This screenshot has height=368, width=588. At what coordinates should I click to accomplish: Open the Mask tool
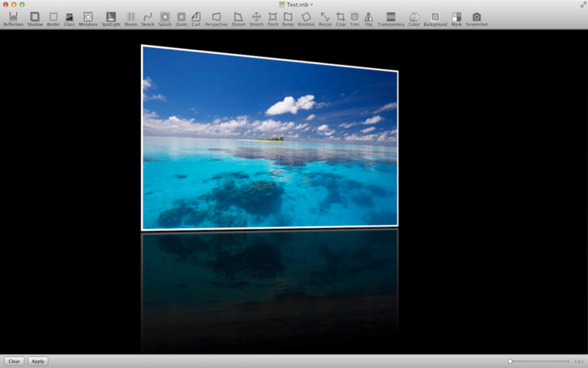456,19
